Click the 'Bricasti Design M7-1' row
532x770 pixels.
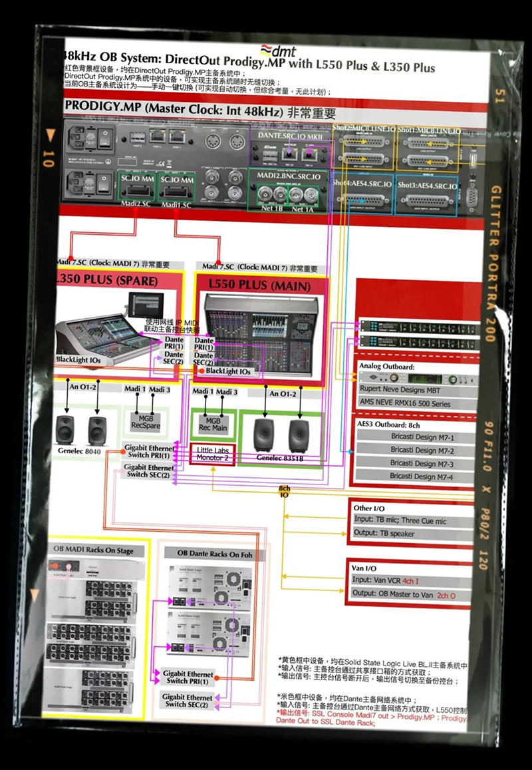[416, 437]
